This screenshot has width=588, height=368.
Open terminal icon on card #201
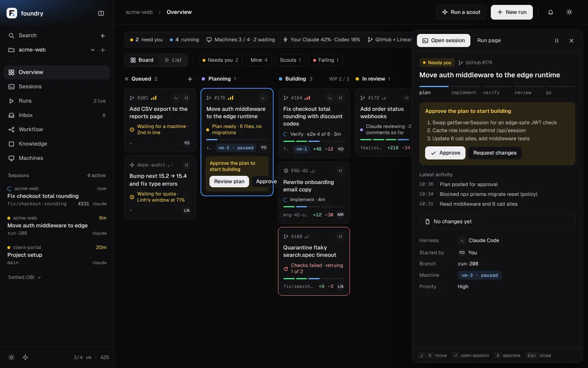[x=176, y=98]
